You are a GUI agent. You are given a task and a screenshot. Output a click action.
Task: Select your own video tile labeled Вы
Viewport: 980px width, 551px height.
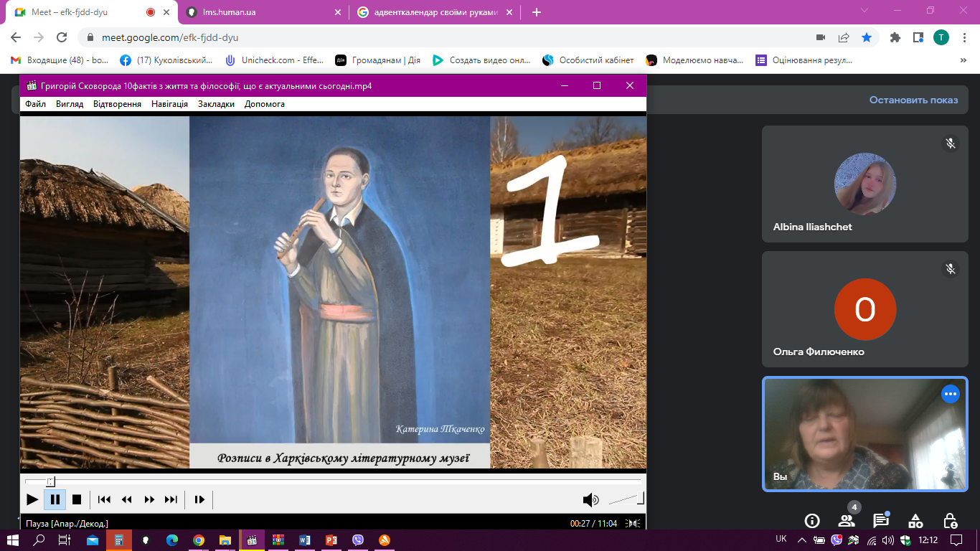[865, 434]
